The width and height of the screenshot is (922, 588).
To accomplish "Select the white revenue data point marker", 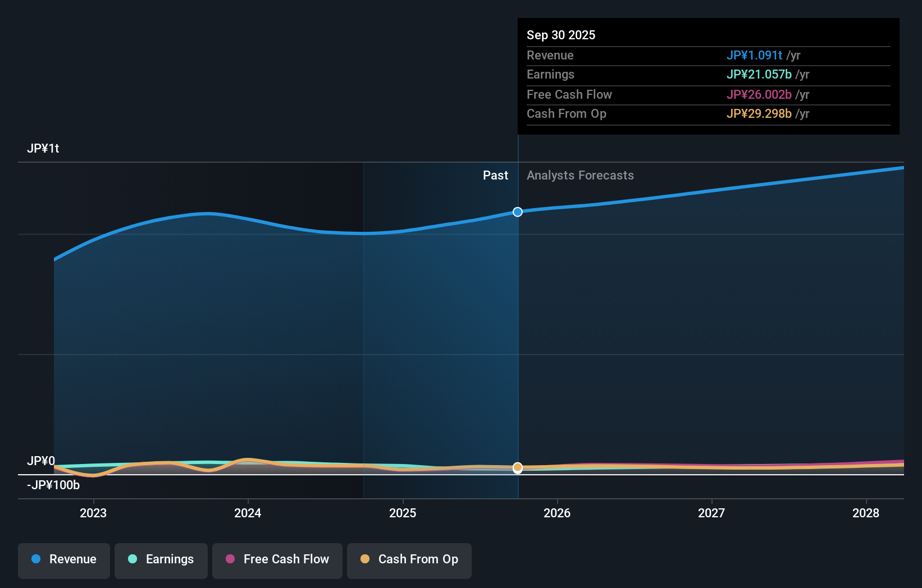I will coord(517,212).
